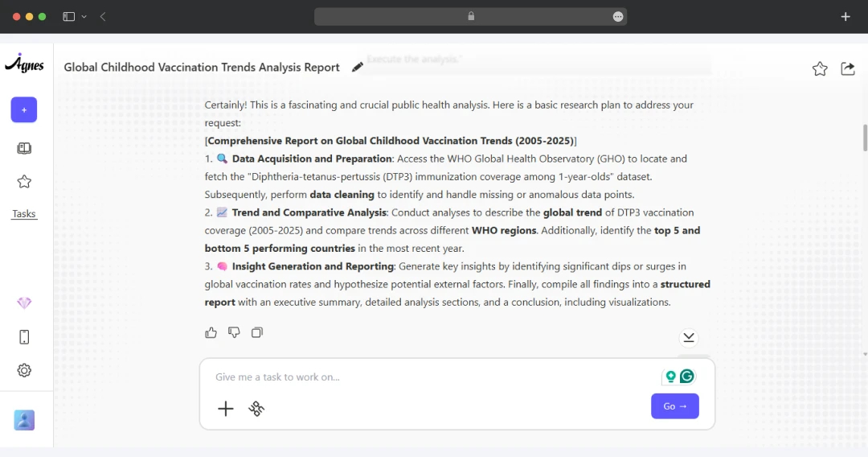Favorite this conversation with top-right star
The width and height of the screenshot is (868, 457).
pos(820,68)
